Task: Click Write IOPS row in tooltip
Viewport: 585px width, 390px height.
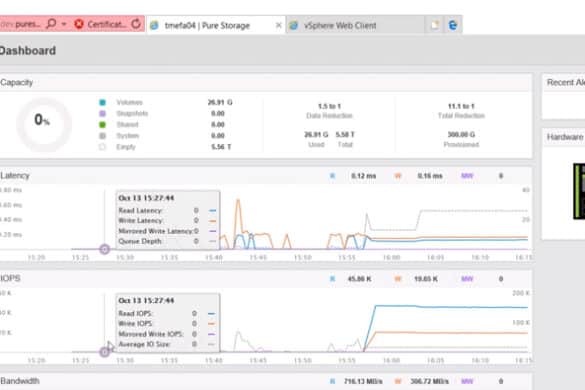Action: click(x=167, y=324)
